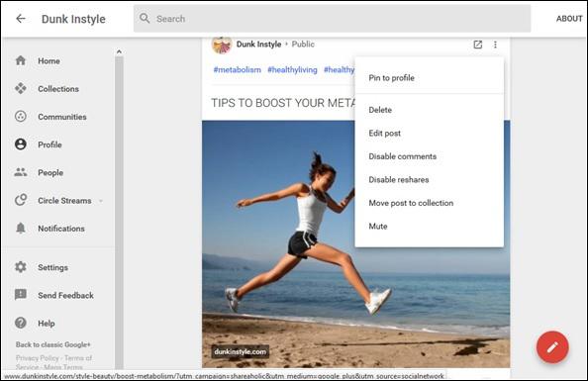Click the search magnifier icon
This screenshot has width=588, height=381.
[145, 18]
